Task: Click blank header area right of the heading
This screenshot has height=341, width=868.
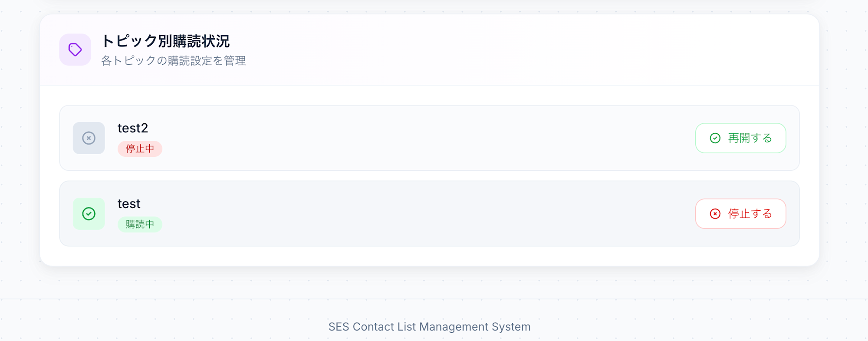Action: pos(521,50)
